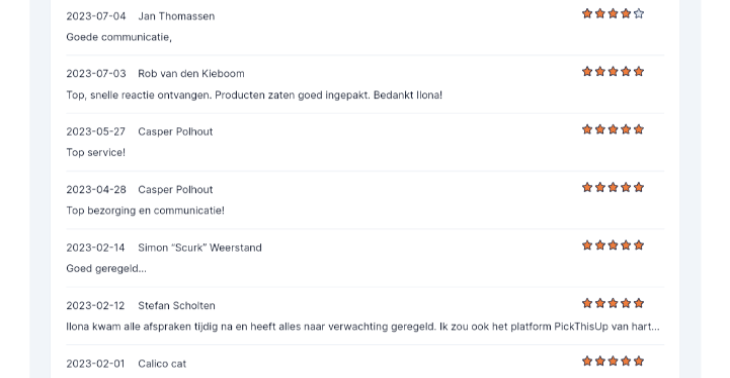Select reviewer Rob van den Kieboom
730x378 pixels.
coord(191,74)
